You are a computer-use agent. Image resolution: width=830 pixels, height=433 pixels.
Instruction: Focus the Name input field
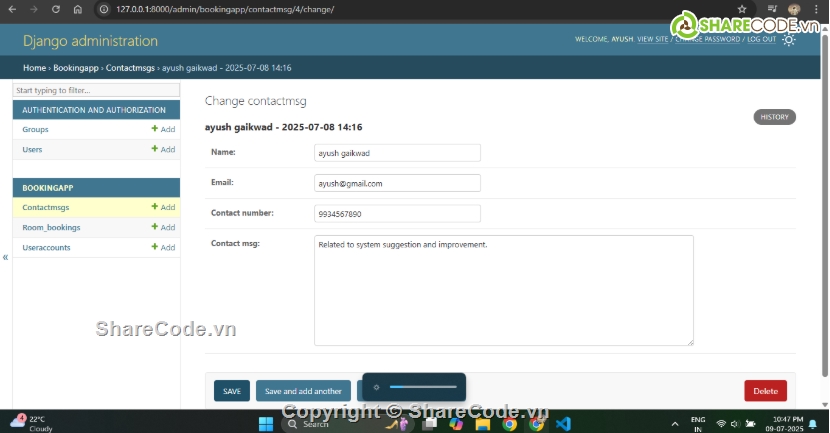click(397, 153)
